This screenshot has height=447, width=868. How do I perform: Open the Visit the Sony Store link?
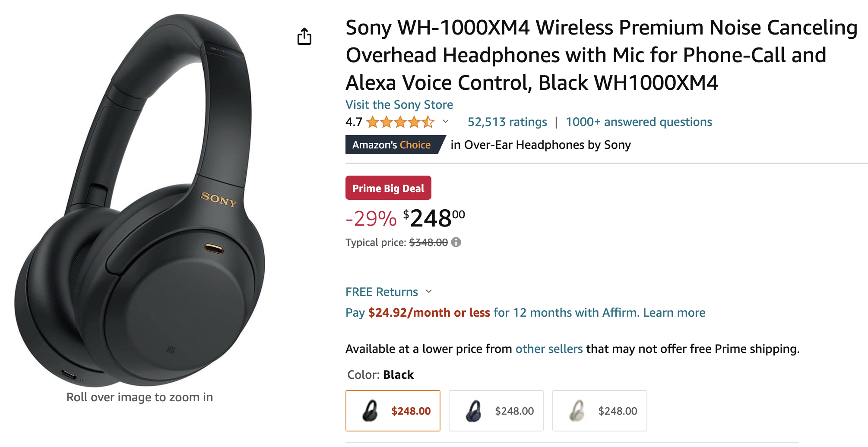coord(399,105)
